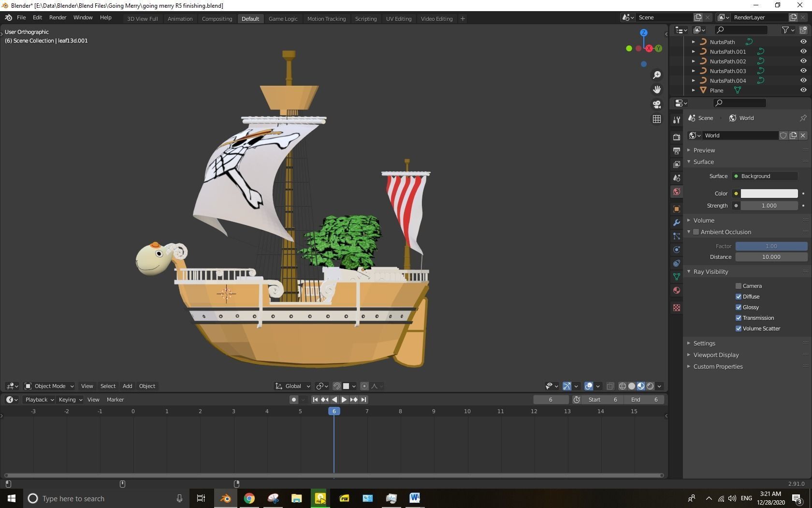
Task: Select wireframe viewport shading
Action: coord(623,386)
